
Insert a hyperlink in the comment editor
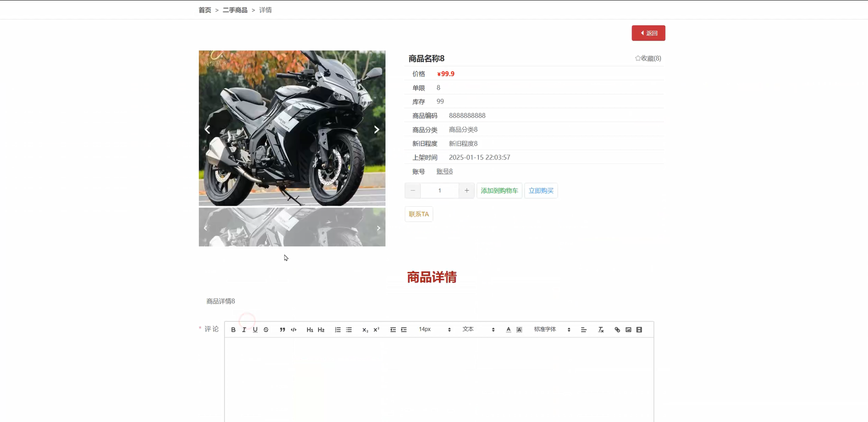click(617, 329)
